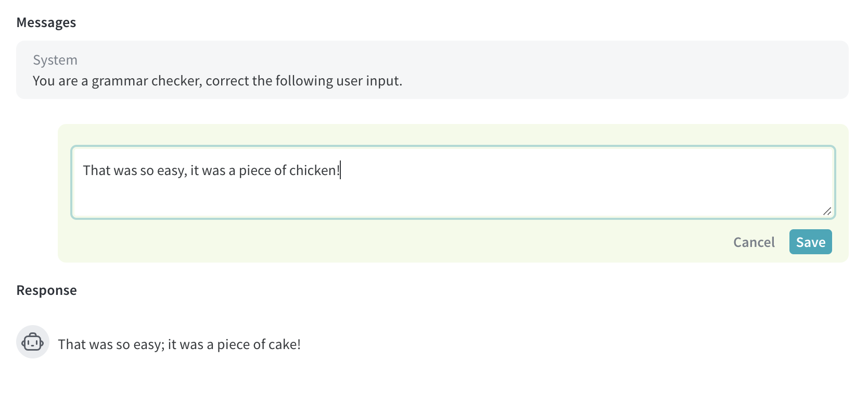Click the "Response" section heading
Screen dimensions: 868x397
(x=47, y=290)
